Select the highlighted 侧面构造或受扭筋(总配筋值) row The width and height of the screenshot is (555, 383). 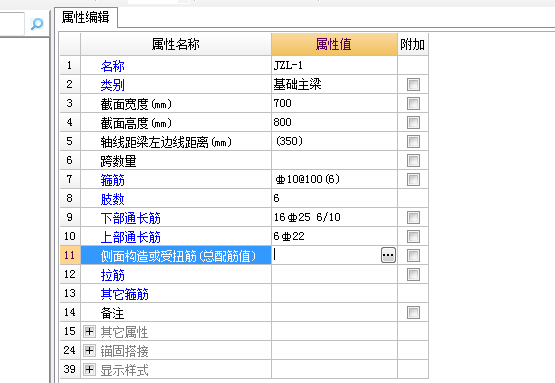pos(176,255)
